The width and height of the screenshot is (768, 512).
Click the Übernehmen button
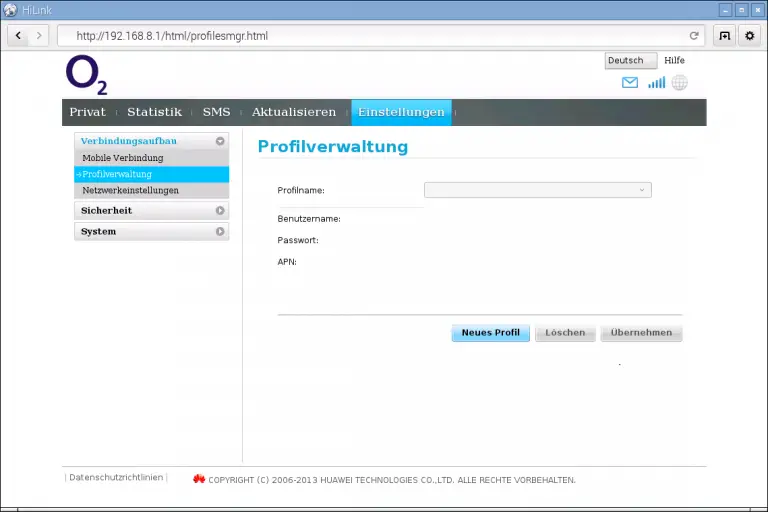641,333
